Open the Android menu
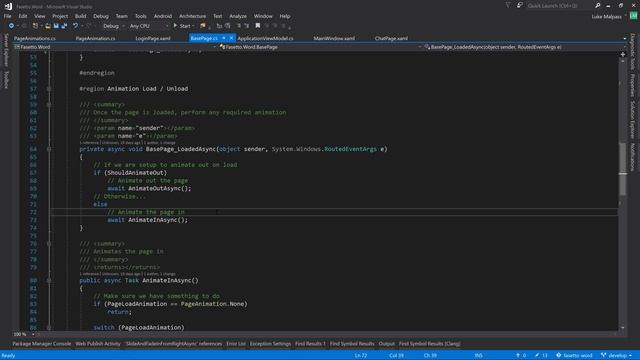The width and height of the screenshot is (640, 360). click(163, 16)
